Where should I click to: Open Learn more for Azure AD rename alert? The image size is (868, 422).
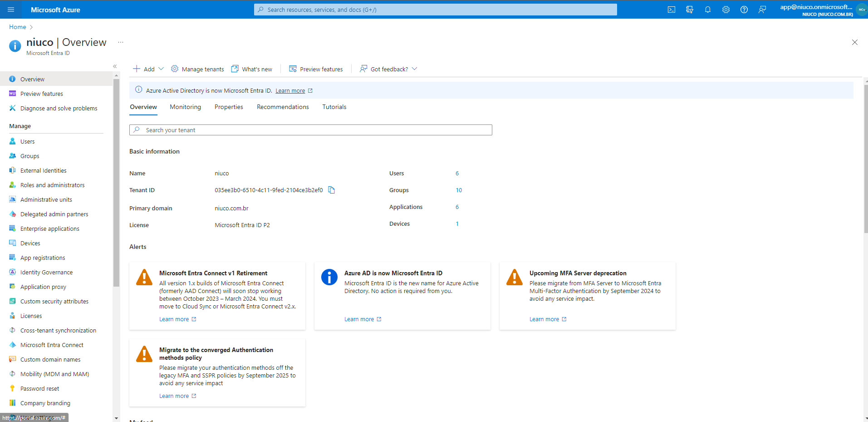(x=363, y=319)
